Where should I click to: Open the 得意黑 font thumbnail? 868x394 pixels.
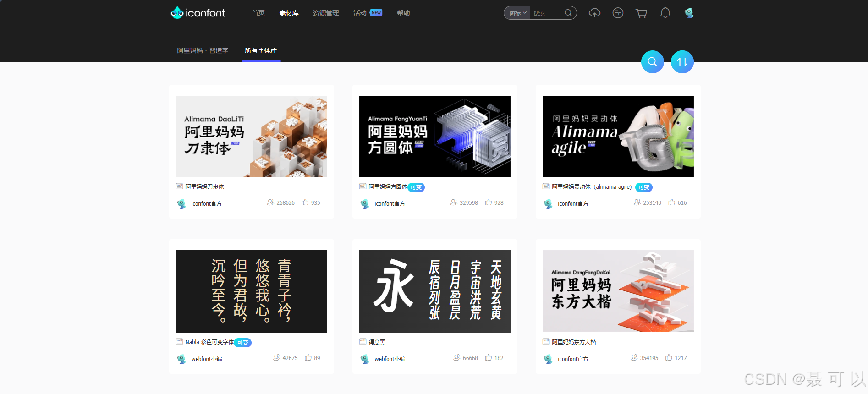point(435,291)
